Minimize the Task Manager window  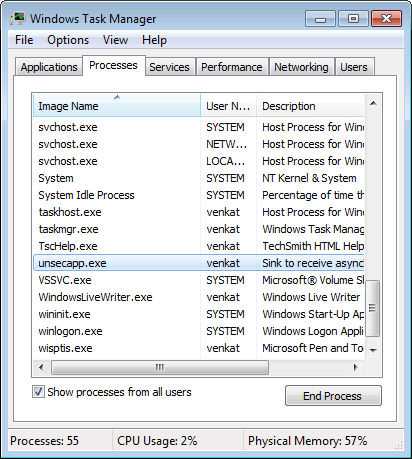click(x=320, y=19)
